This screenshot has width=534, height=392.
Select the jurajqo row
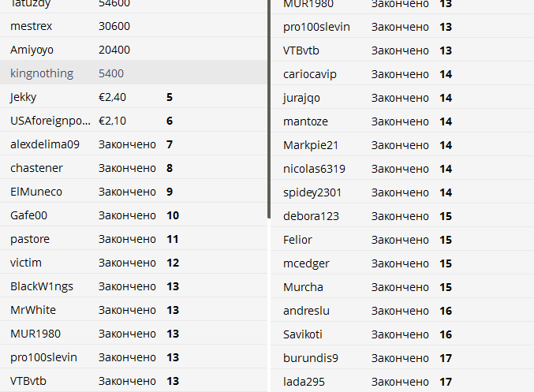[x=402, y=97]
